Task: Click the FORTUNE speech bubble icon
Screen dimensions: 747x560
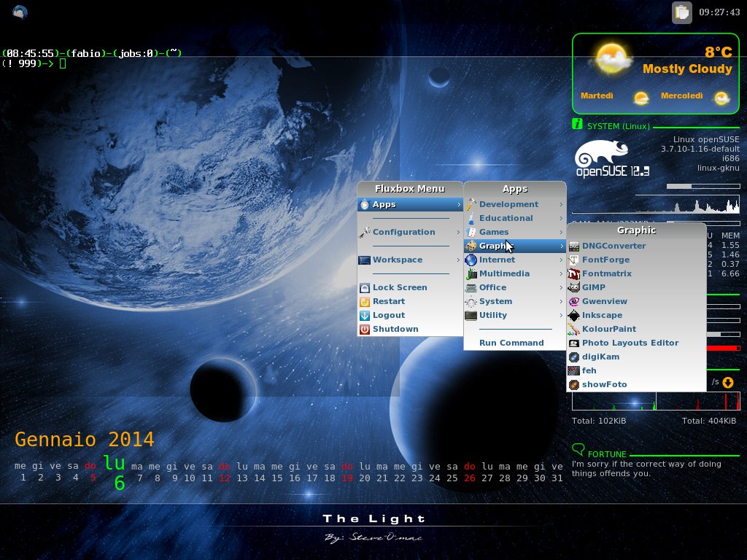Action: [x=578, y=449]
